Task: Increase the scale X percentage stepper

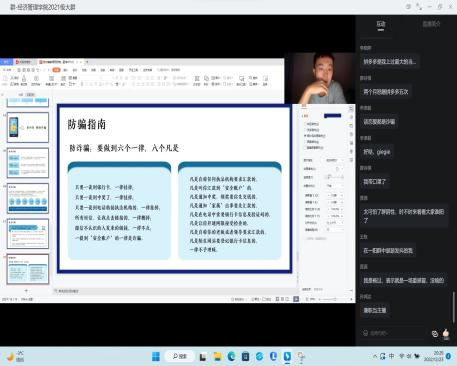Action: [342, 209]
